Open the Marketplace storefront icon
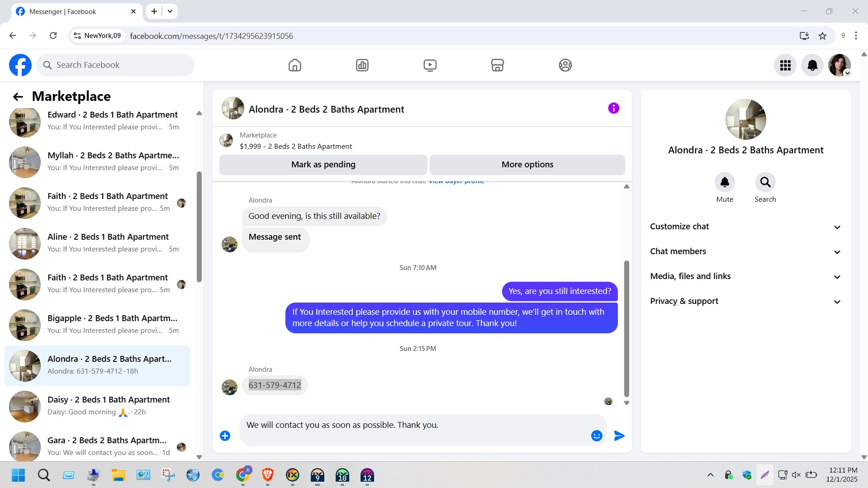The image size is (868, 488). click(x=498, y=65)
